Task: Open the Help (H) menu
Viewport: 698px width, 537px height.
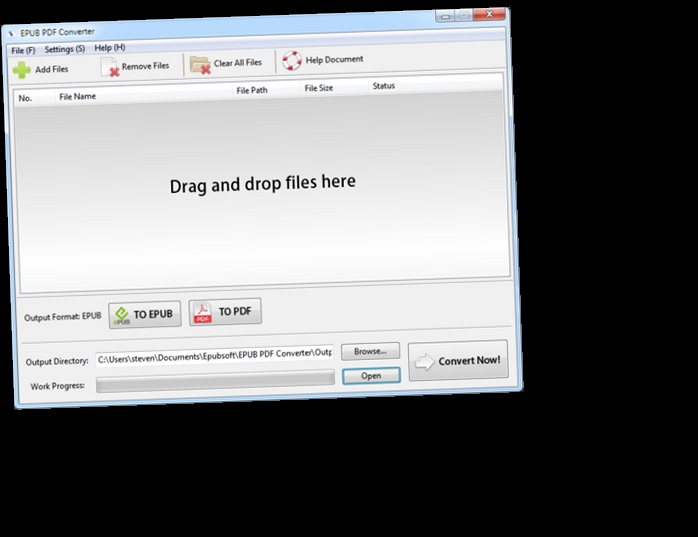Action: click(110, 48)
